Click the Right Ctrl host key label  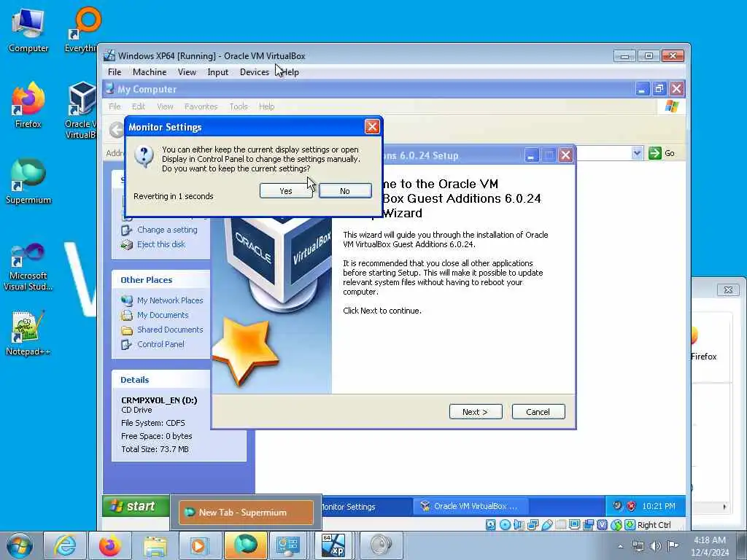pos(654,525)
